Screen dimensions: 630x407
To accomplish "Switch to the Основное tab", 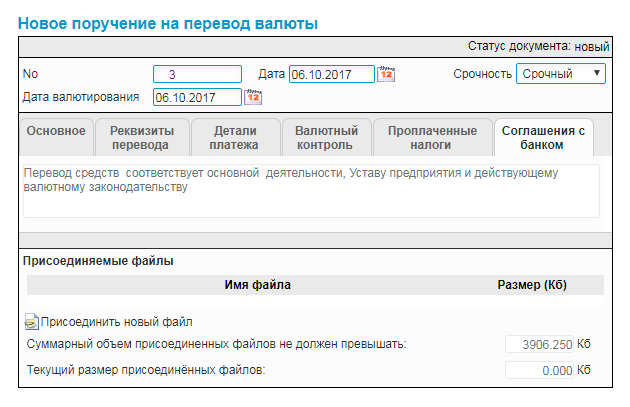I will tap(56, 137).
